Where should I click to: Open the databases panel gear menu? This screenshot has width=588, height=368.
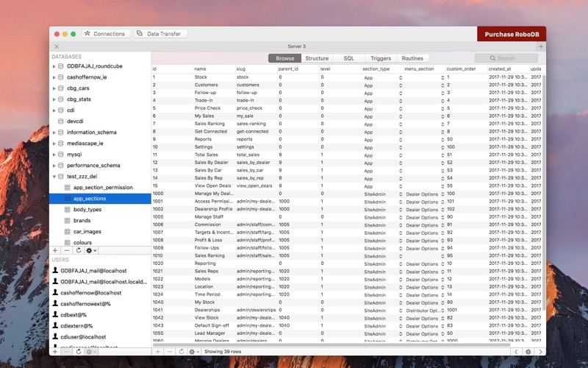coord(90,250)
